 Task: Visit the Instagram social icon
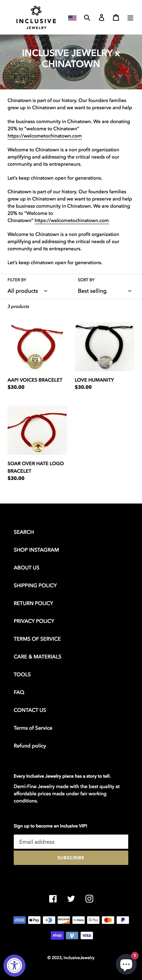pyautogui.click(x=90, y=899)
